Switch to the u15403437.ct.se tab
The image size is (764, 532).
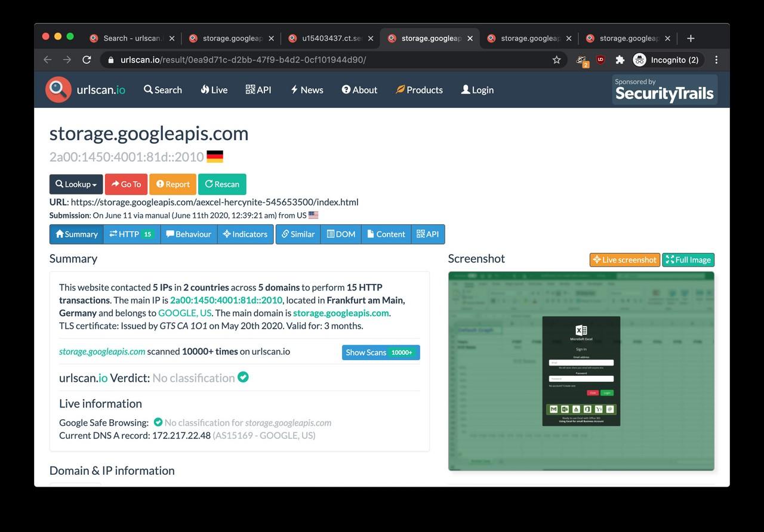click(332, 38)
